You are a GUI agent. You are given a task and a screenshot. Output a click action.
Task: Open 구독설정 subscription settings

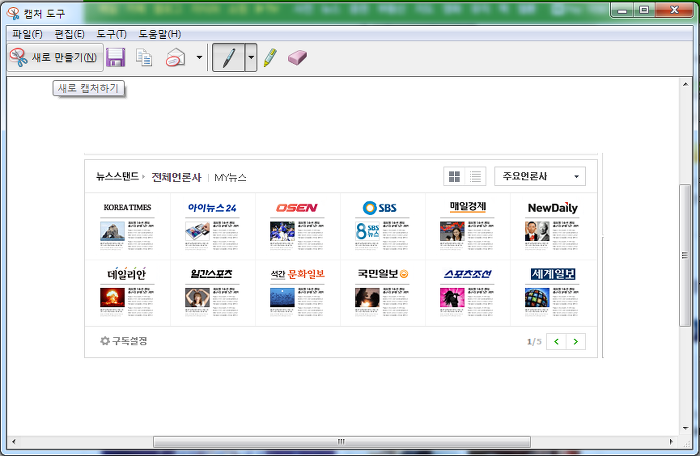click(124, 341)
